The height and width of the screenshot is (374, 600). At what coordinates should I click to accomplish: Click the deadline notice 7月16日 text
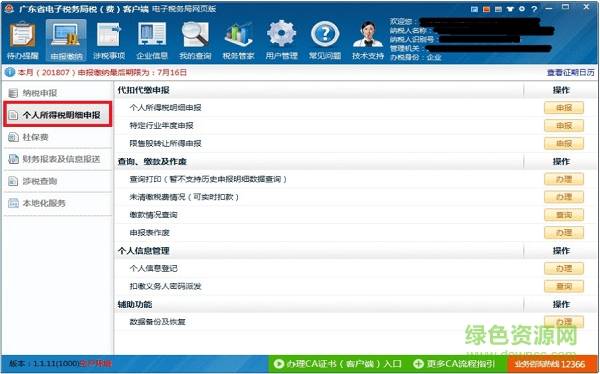click(x=172, y=72)
